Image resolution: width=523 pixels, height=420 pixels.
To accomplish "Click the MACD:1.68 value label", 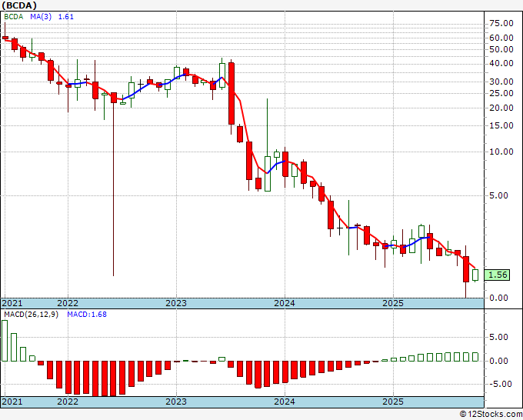I will tap(87, 315).
